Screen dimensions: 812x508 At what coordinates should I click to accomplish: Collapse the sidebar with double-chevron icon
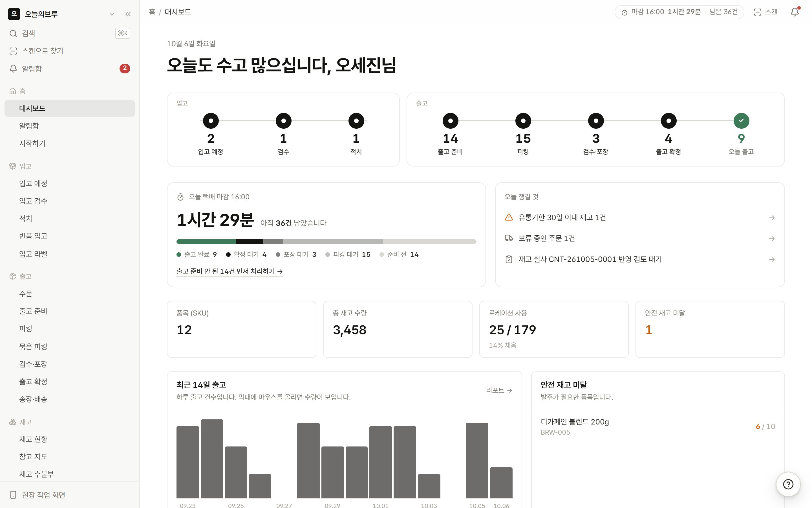tap(128, 14)
